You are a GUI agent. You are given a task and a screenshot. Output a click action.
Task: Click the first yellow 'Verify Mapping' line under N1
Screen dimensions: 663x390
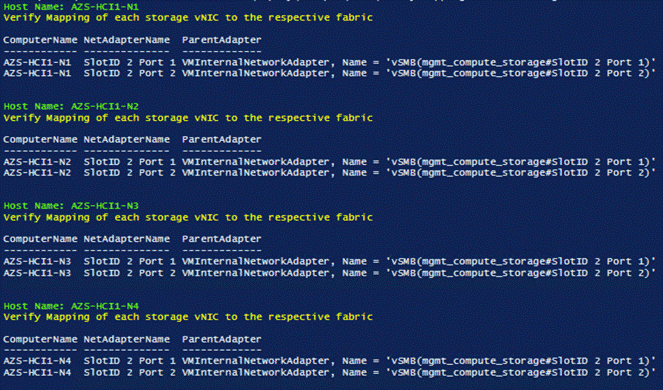(x=188, y=18)
